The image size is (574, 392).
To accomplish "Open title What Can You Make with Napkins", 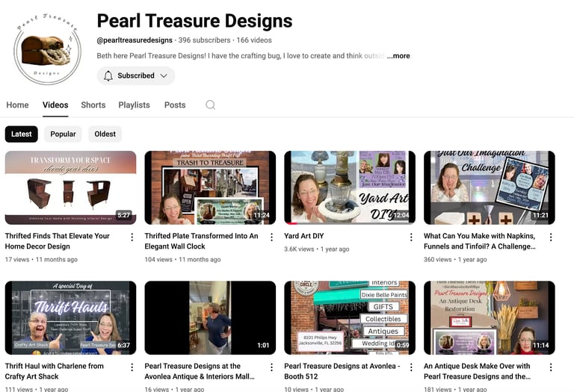I will [480, 241].
